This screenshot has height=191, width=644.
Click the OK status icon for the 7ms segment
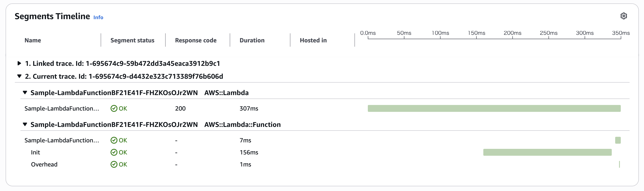[x=114, y=140]
